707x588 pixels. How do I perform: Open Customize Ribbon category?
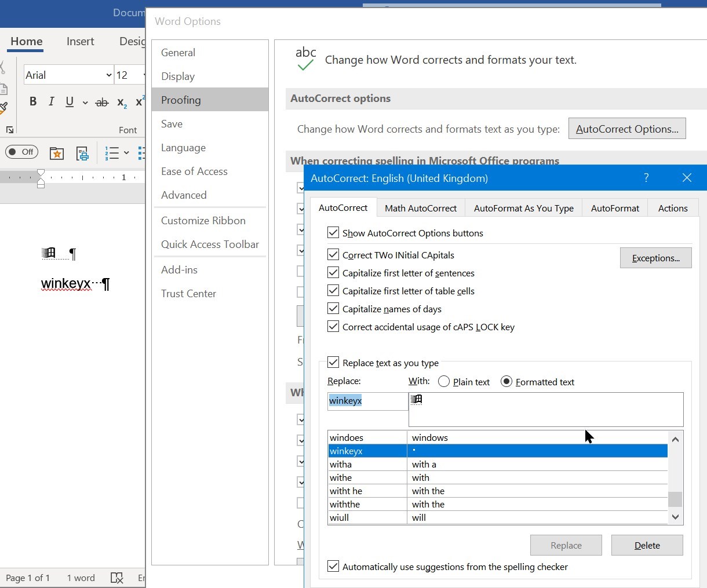point(210,220)
